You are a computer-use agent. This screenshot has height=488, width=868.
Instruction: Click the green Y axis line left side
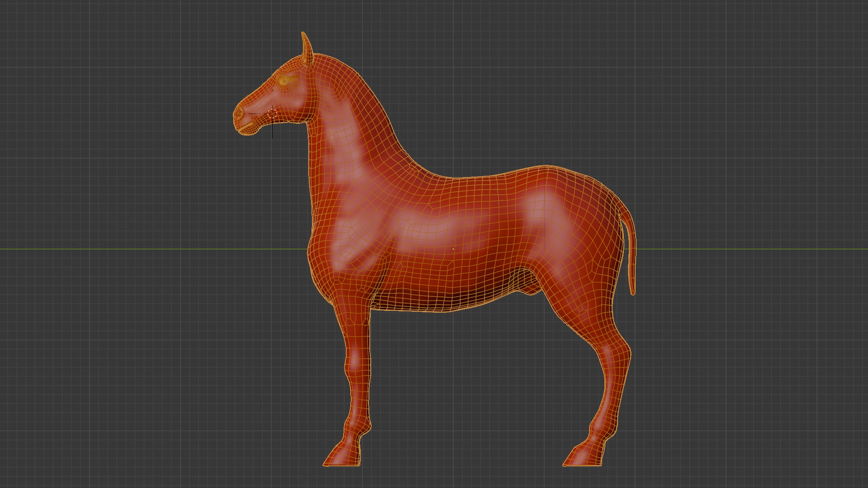136,249
